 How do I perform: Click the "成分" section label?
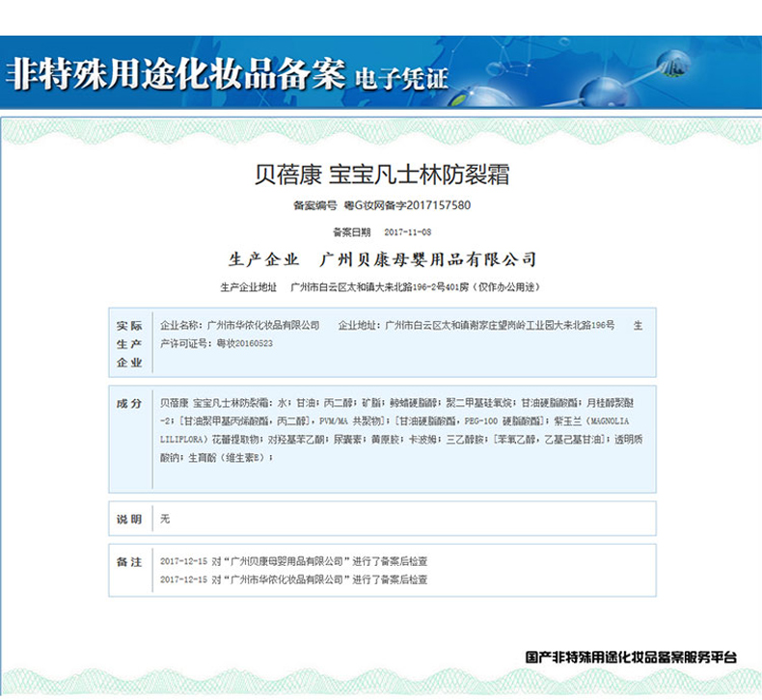click(129, 404)
